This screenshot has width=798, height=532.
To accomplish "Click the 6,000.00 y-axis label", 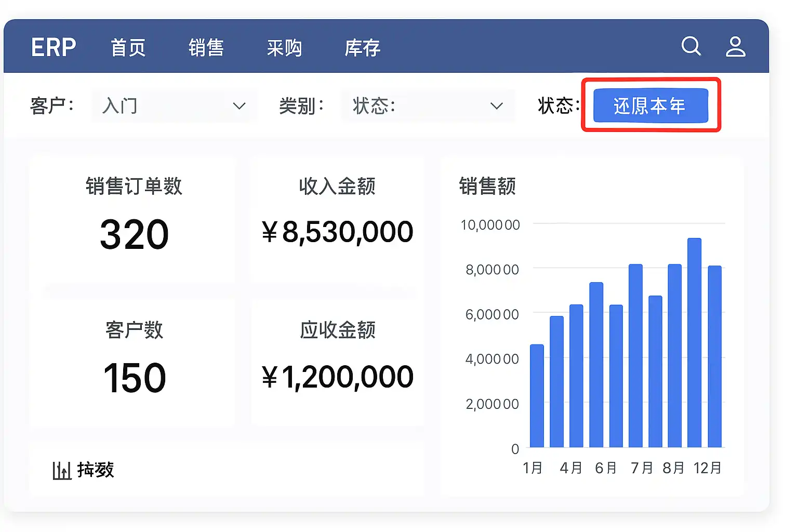I will [x=492, y=314].
